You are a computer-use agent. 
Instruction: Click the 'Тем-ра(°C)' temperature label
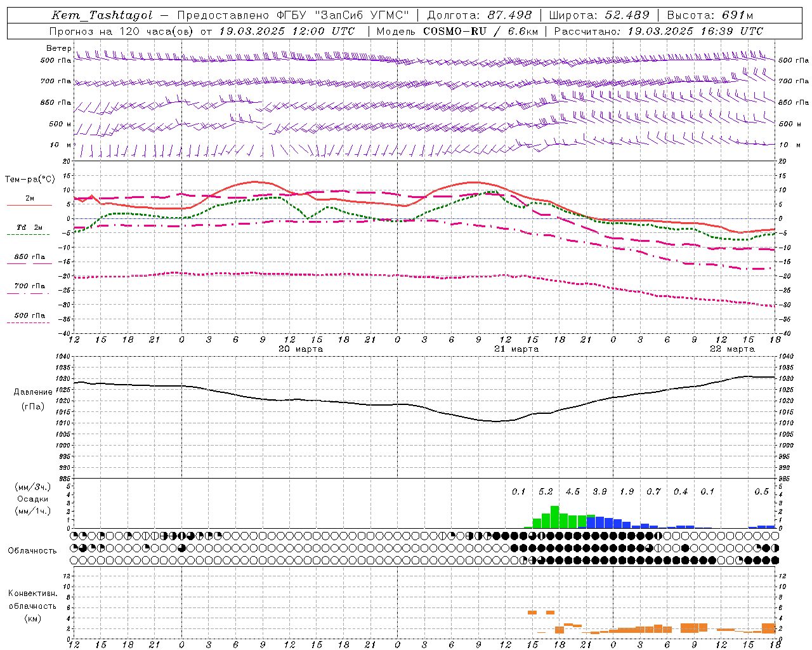pyautogui.click(x=30, y=180)
